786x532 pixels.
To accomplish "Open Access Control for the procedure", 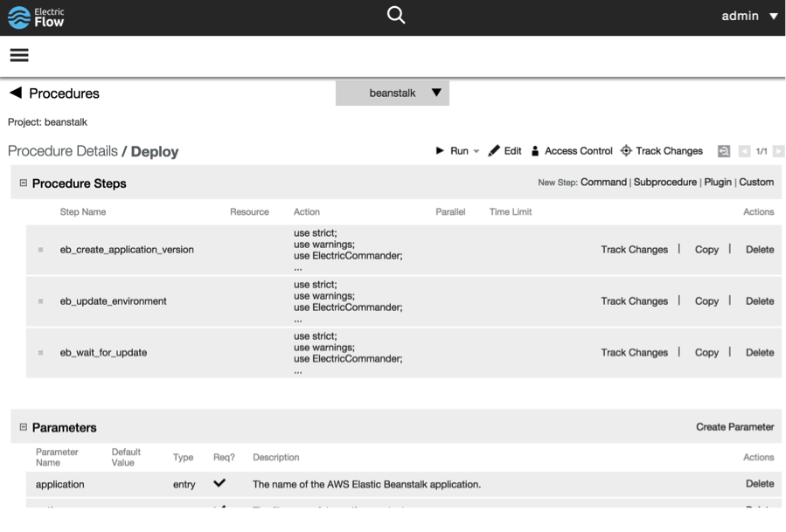I will click(x=579, y=151).
